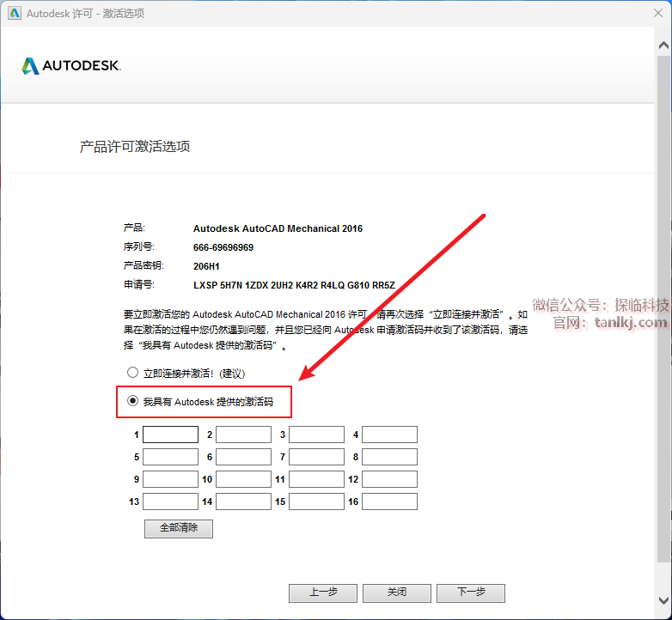Click activation code field 3
This screenshot has width=672, height=620.
pos(317,435)
